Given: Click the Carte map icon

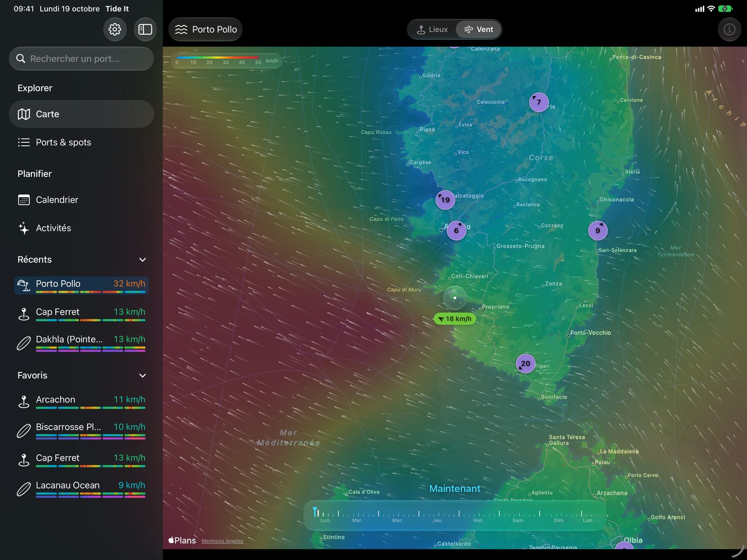Looking at the screenshot, I should 24,114.
